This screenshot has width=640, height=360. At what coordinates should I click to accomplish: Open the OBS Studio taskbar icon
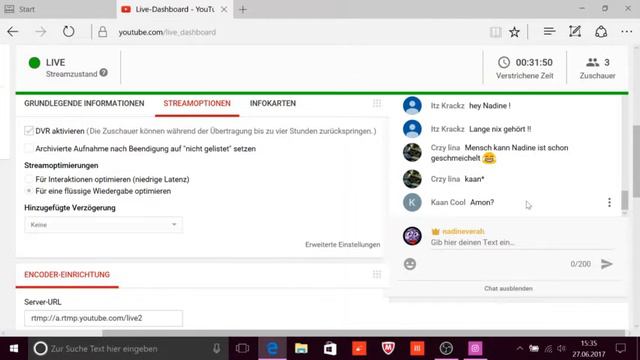(446, 349)
